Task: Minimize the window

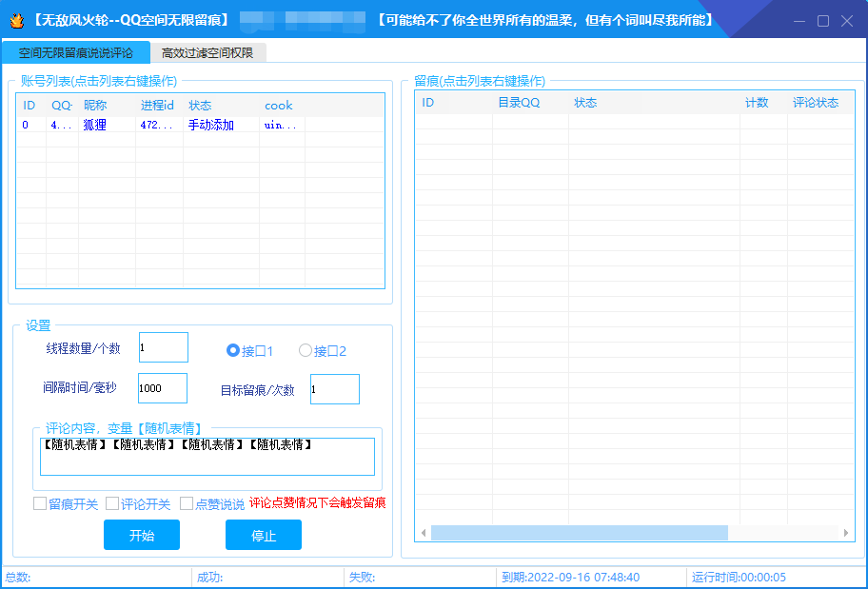Action: pyautogui.click(x=799, y=21)
